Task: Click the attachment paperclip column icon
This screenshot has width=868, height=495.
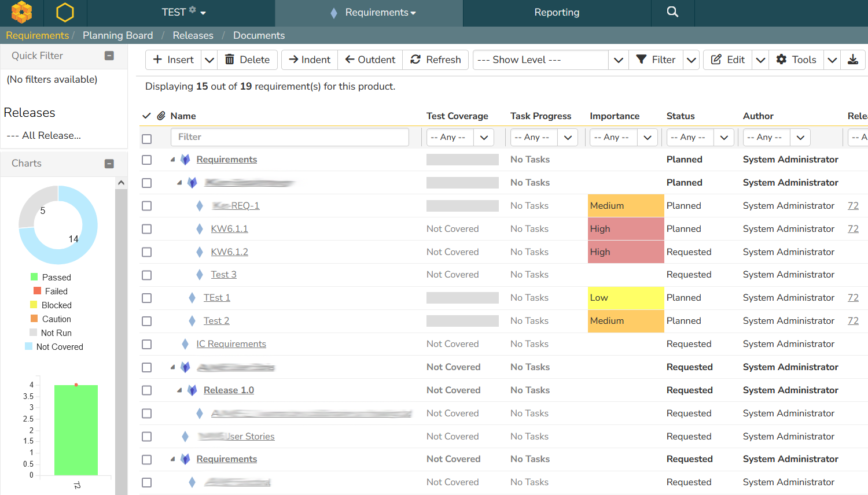Action: point(161,116)
